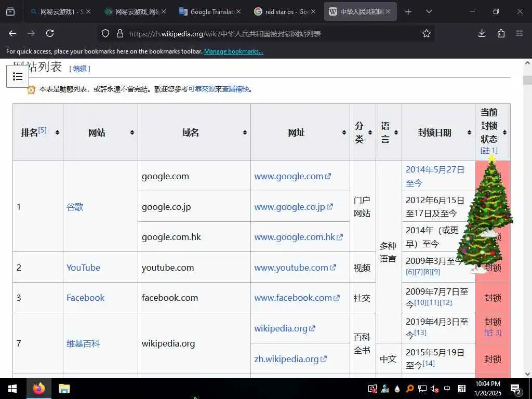This screenshot has height=399, width=532.
Task: Open www.youtube.com external link
Action: pyautogui.click(x=295, y=268)
